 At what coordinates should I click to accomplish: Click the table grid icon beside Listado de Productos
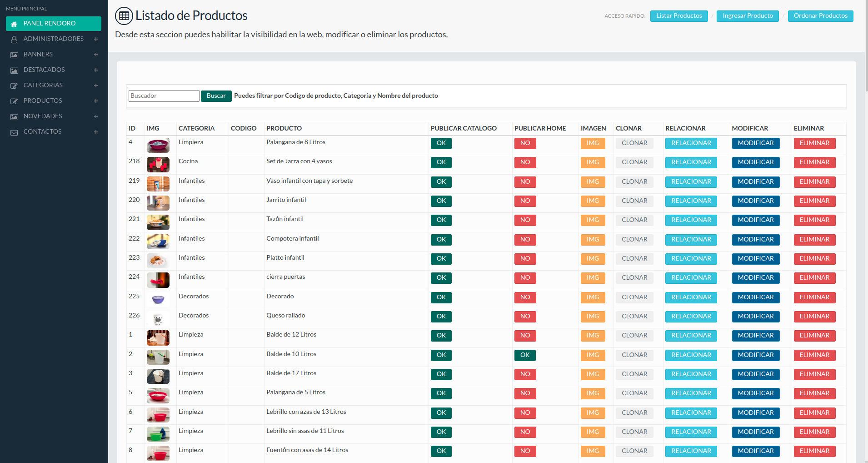[x=124, y=16]
